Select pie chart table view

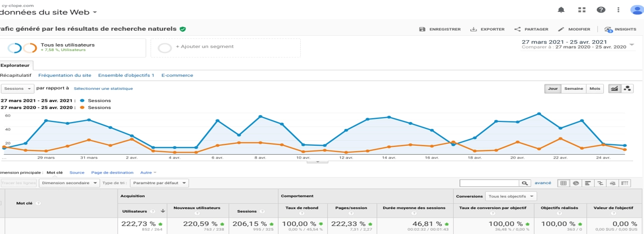coord(576,183)
